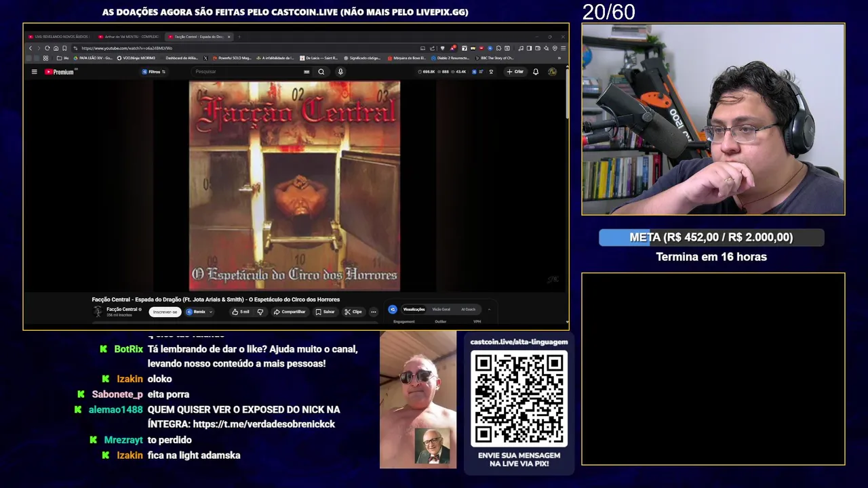
Task: Open the Dashboard de Afilia... bookmark
Action: [182, 58]
